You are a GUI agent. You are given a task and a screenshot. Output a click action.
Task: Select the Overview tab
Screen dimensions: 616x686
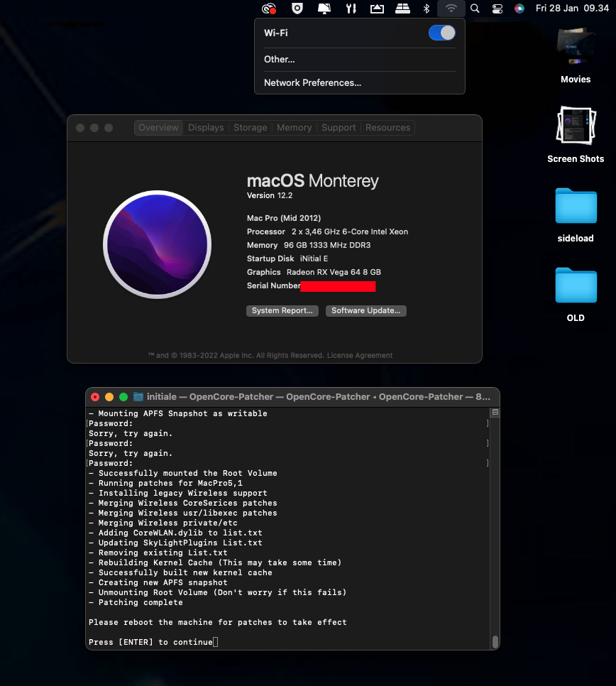(x=158, y=128)
